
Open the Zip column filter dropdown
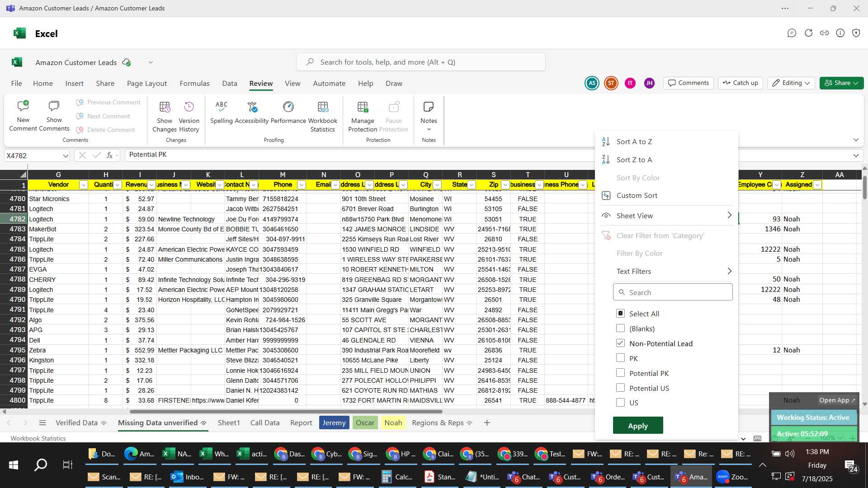[505, 185]
